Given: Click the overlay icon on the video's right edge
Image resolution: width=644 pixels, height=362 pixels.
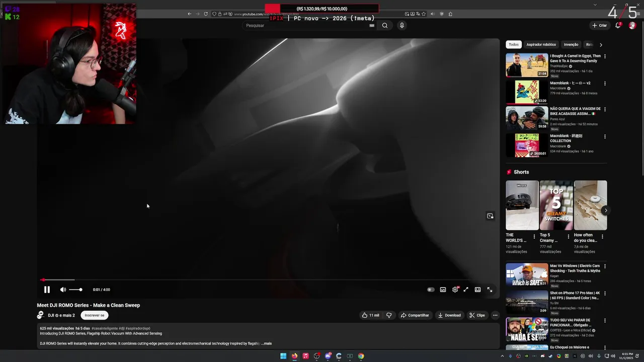Looking at the screenshot, I should tap(490, 216).
